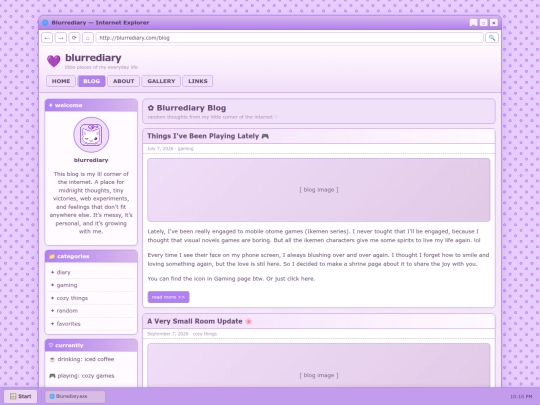The image size is (540, 405).
Task: Click the taskbar clock showing 10:10 PM
Action: (521, 397)
